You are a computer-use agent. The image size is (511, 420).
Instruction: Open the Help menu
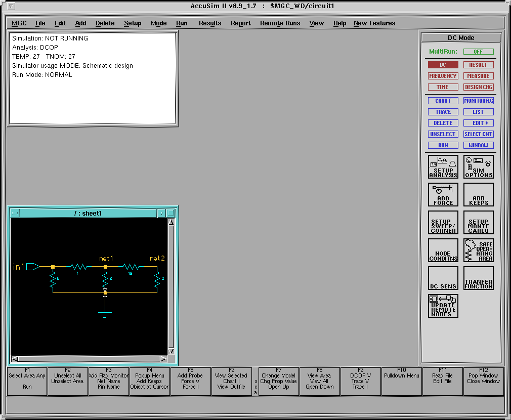click(x=339, y=23)
